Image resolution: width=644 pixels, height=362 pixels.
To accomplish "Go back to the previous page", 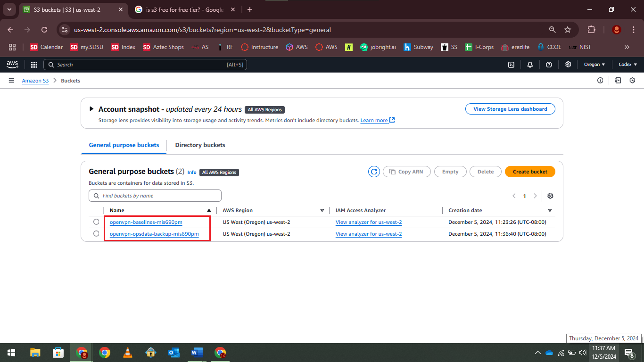I will coord(11,30).
